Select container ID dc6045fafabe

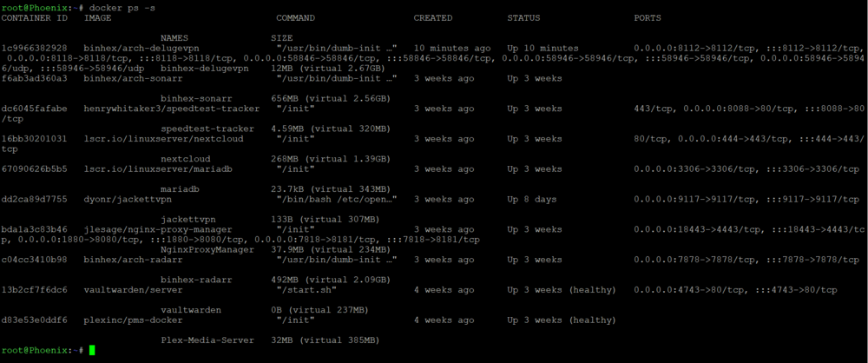tap(35, 109)
